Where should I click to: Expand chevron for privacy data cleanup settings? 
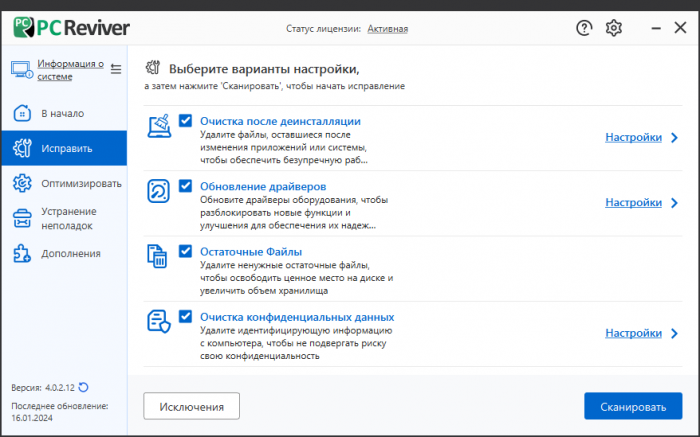(675, 333)
